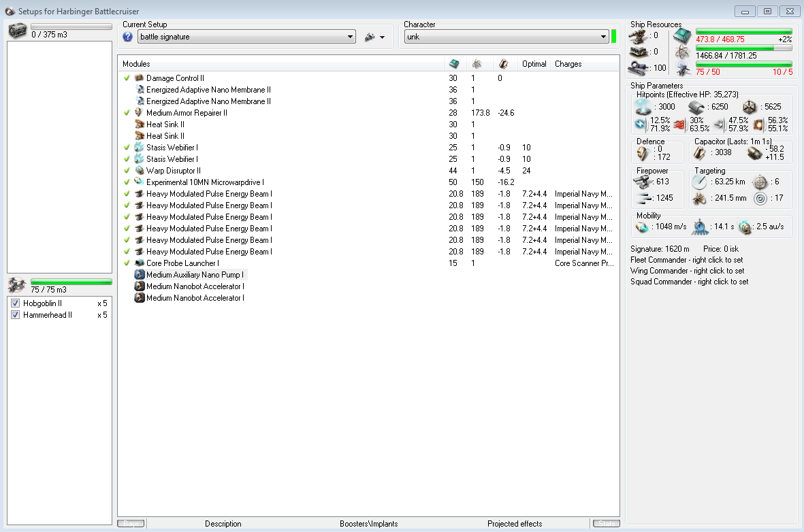Click the Stats button at bottom right

607,523
